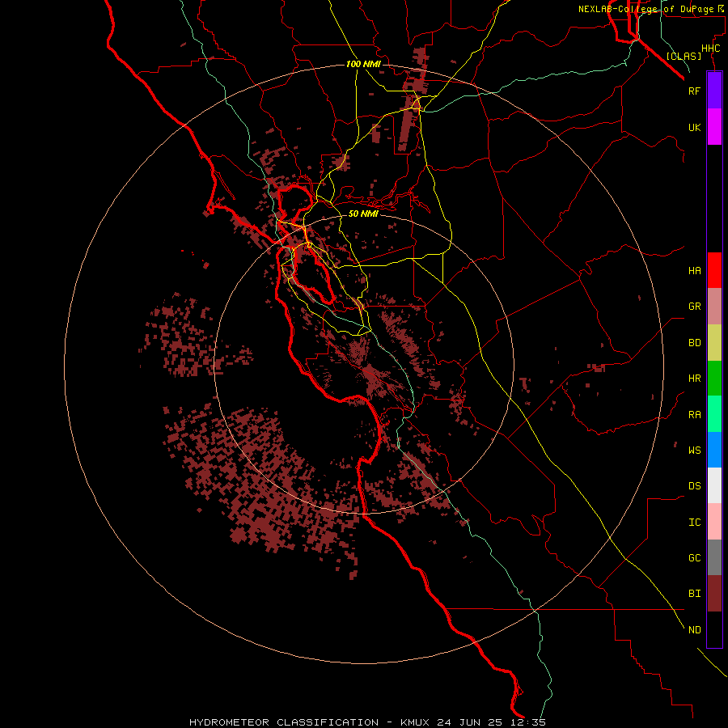Click the dark green HR legend swatch

point(714,379)
